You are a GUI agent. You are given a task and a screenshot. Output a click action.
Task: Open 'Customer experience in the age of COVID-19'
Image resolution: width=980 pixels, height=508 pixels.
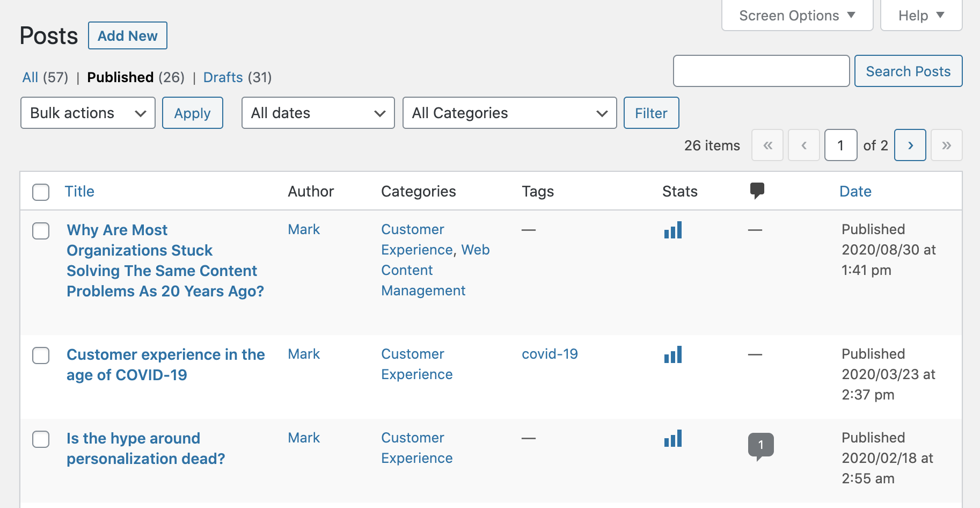(x=166, y=365)
